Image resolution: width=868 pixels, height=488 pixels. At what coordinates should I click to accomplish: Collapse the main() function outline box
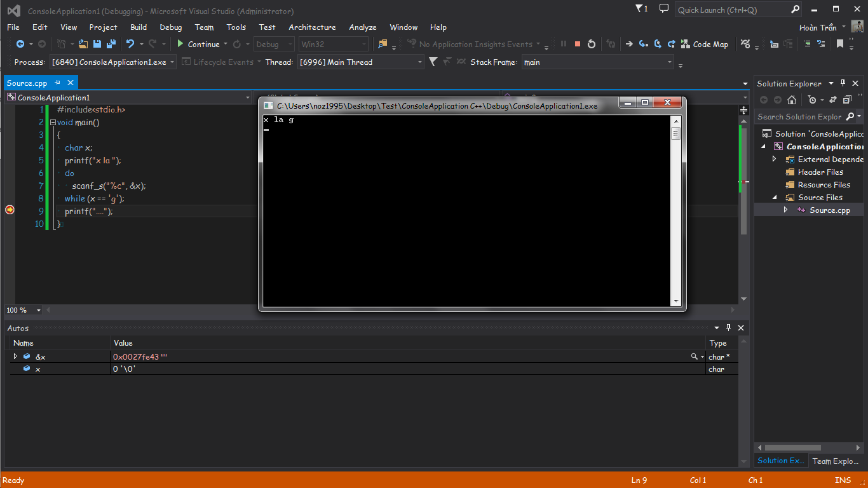pyautogui.click(x=53, y=122)
